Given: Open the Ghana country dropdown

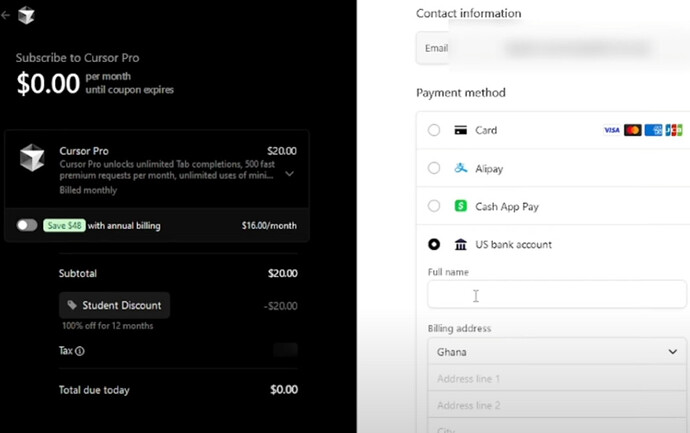Looking at the screenshot, I should (x=557, y=352).
